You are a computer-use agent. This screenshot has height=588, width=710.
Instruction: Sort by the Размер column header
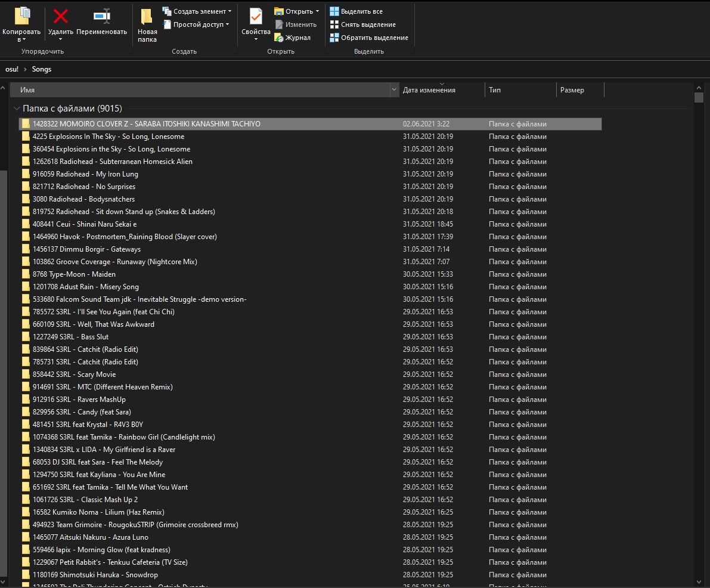pyautogui.click(x=580, y=89)
